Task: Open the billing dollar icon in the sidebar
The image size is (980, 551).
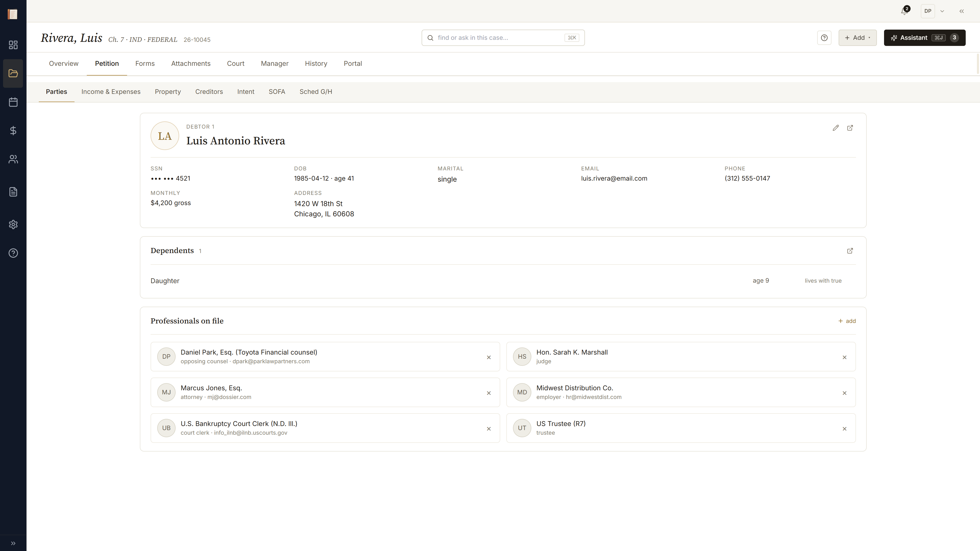Action: (x=13, y=130)
